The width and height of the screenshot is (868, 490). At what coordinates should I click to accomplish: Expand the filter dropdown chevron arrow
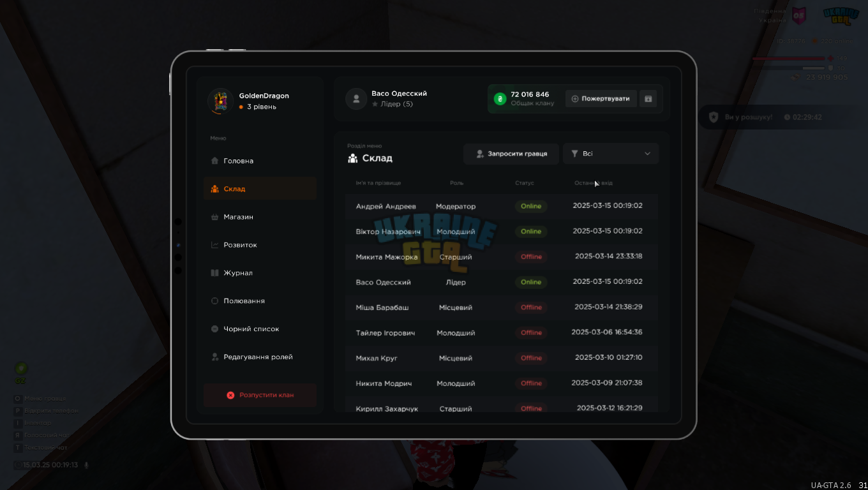[647, 154]
